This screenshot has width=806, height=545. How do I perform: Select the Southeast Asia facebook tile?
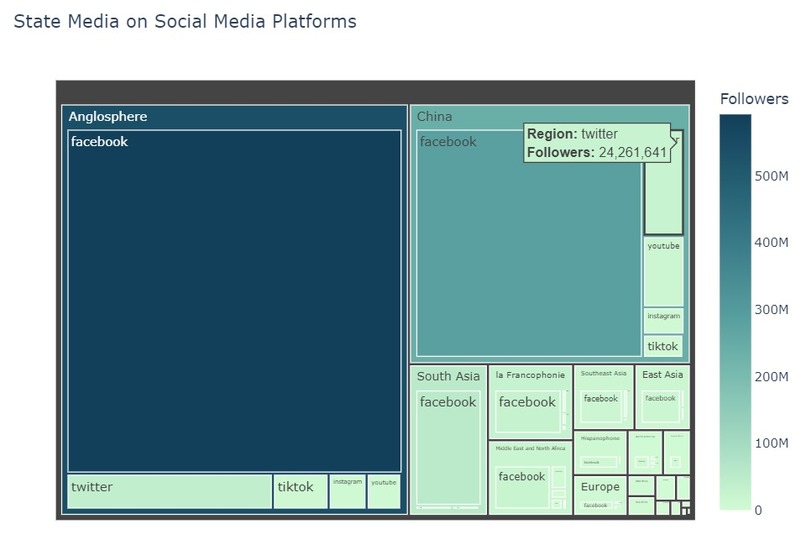[x=601, y=406]
